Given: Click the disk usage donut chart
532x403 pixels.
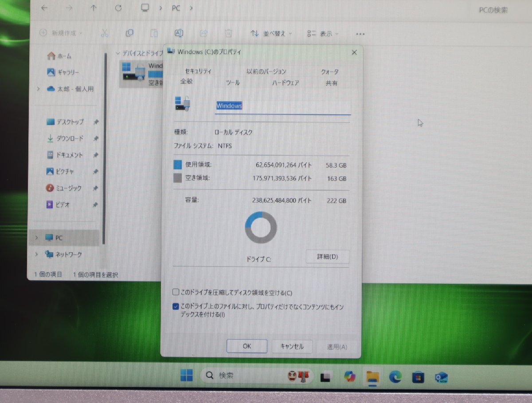Looking at the screenshot, I should [261, 227].
